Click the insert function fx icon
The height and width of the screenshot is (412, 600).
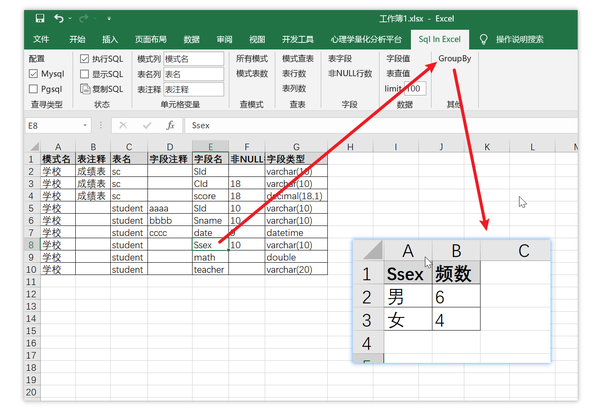[x=170, y=125]
